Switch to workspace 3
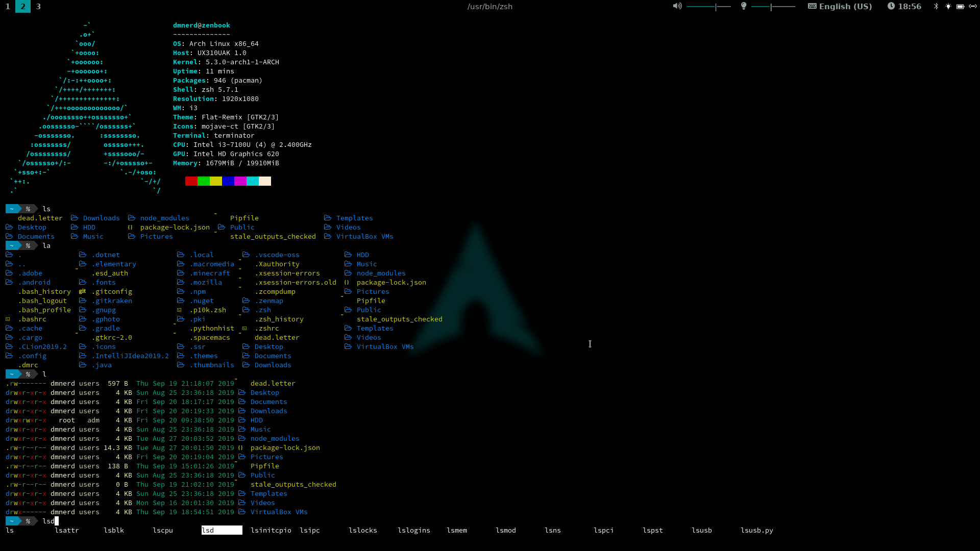 38,6
